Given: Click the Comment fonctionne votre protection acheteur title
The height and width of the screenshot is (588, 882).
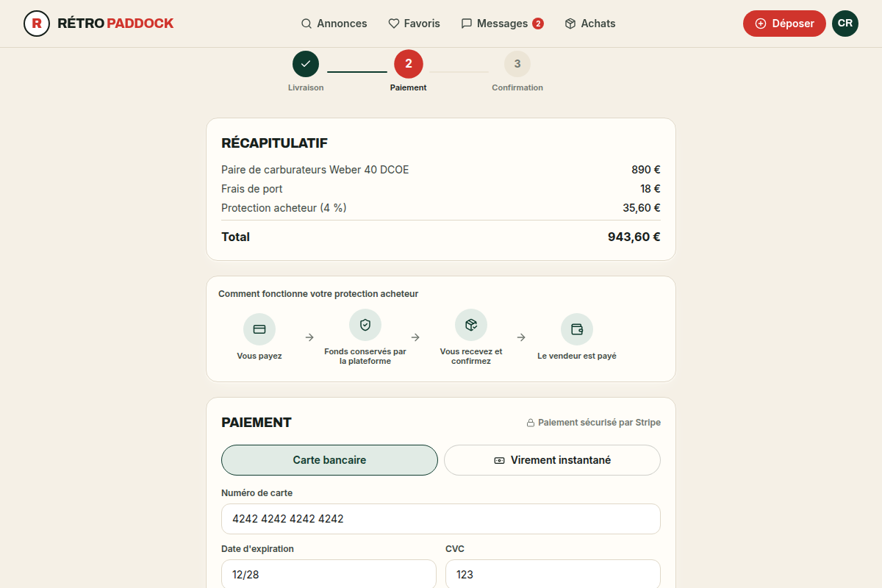Looking at the screenshot, I should [318, 294].
